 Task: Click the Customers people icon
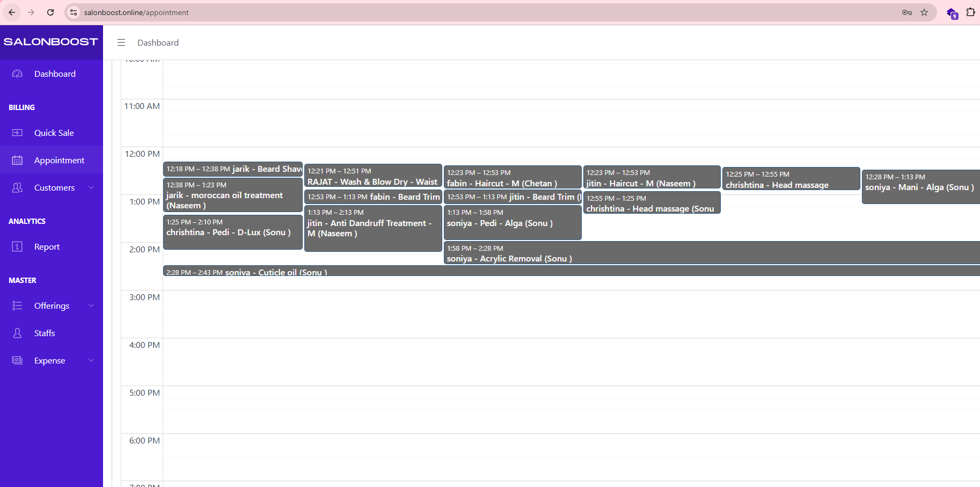[17, 187]
